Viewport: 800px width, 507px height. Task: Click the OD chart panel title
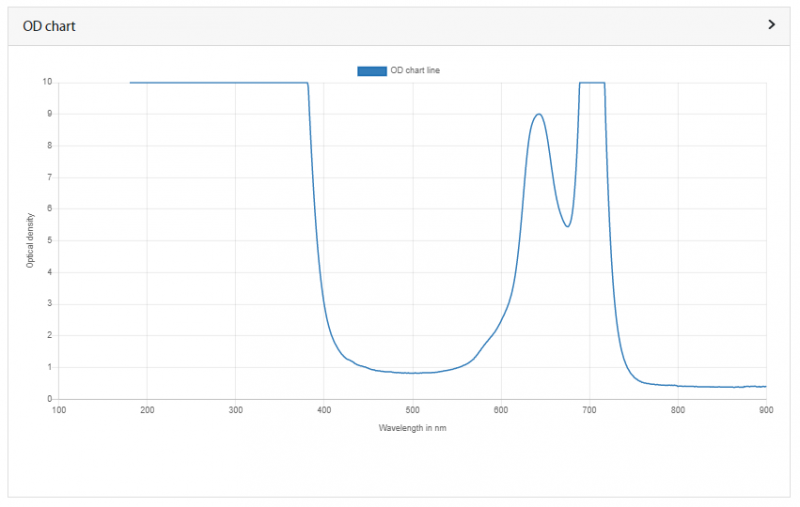click(x=49, y=26)
